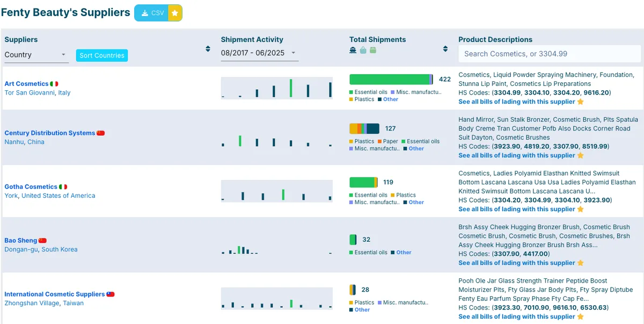The width and height of the screenshot is (644, 324).
Task: Click Taiwan flag by International Cosmetic Suppliers
Action: pyautogui.click(x=111, y=294)
